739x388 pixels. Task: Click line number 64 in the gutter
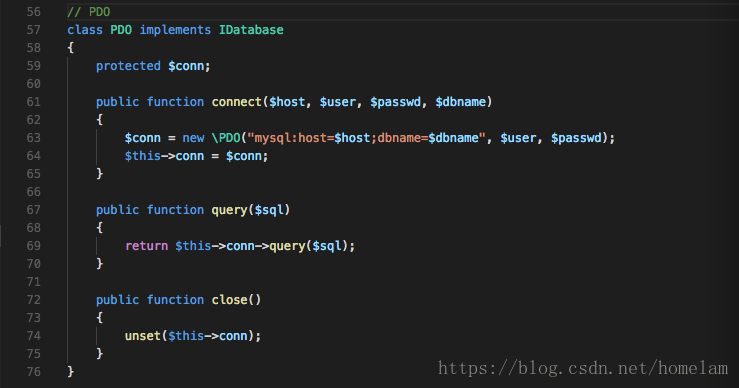(x=33, y=156)
